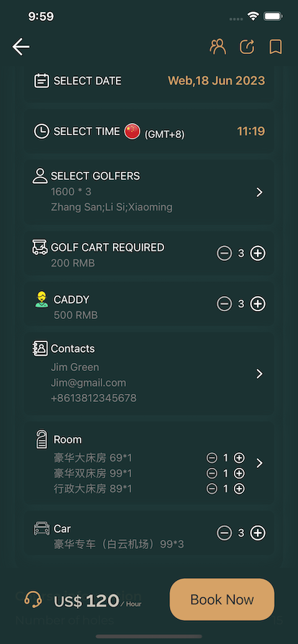Tap the clock icon beside Select Time
298x644 pixels.
coord(41,132)
